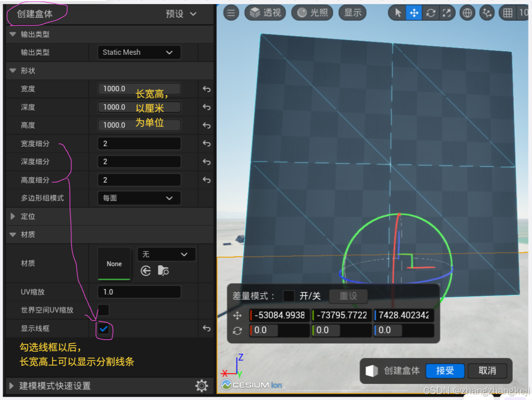Viewport: 532px width, 400px height.
Task: Toggle grid snapping icon
Action: click(x=508, y=13)
